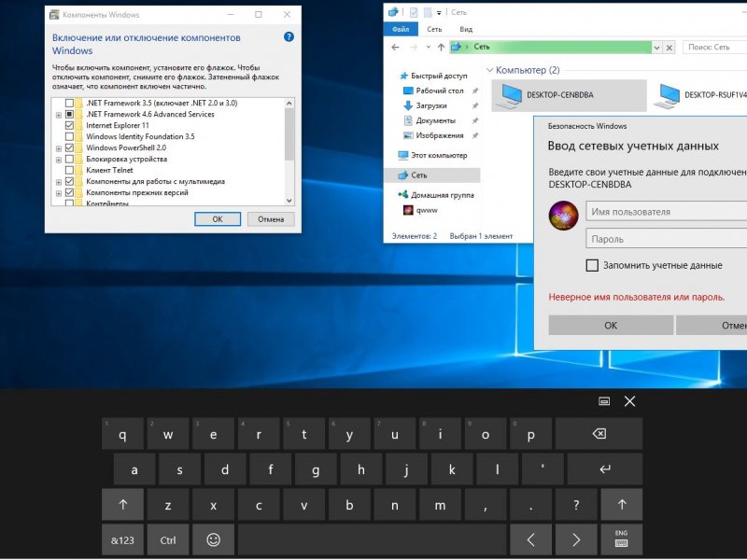Clear the address bar with X button

click(x=669, y=48)
